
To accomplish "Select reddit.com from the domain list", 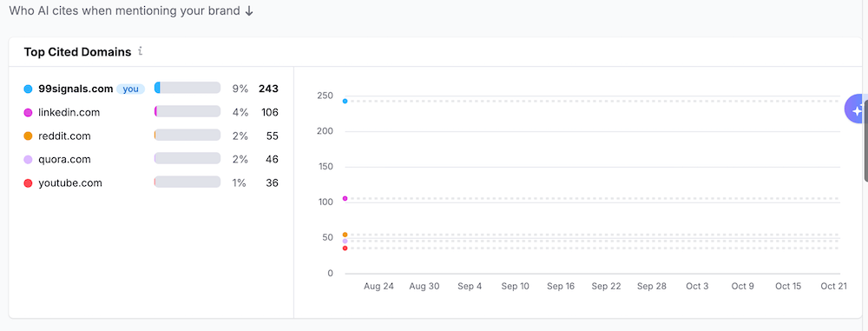I will coord(64,136).
